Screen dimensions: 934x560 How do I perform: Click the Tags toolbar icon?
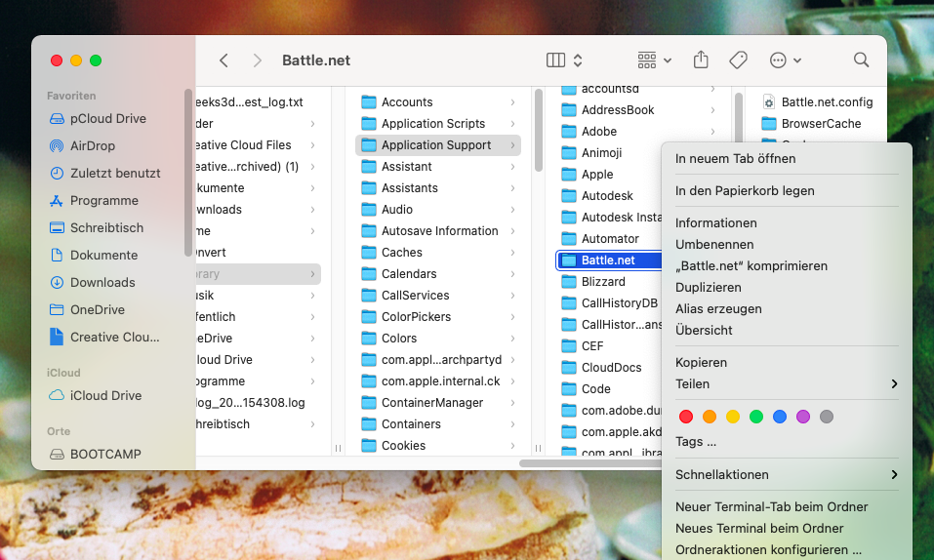click(738, 60)
